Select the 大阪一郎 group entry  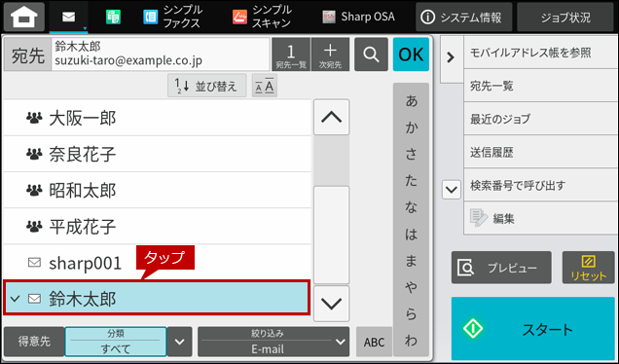[x=157, y=118]
